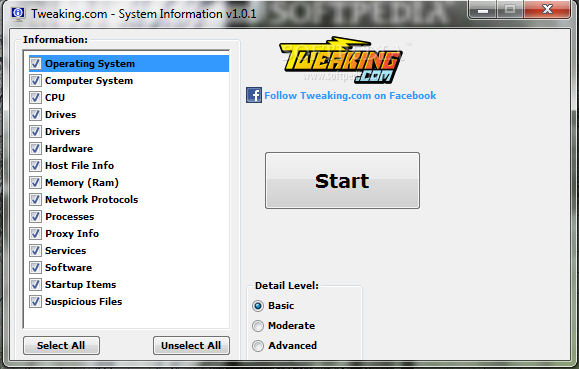Screen dimensions: 579x369
Task: Disable the Network Protocols checkbox
Action: tap(35, 199)
